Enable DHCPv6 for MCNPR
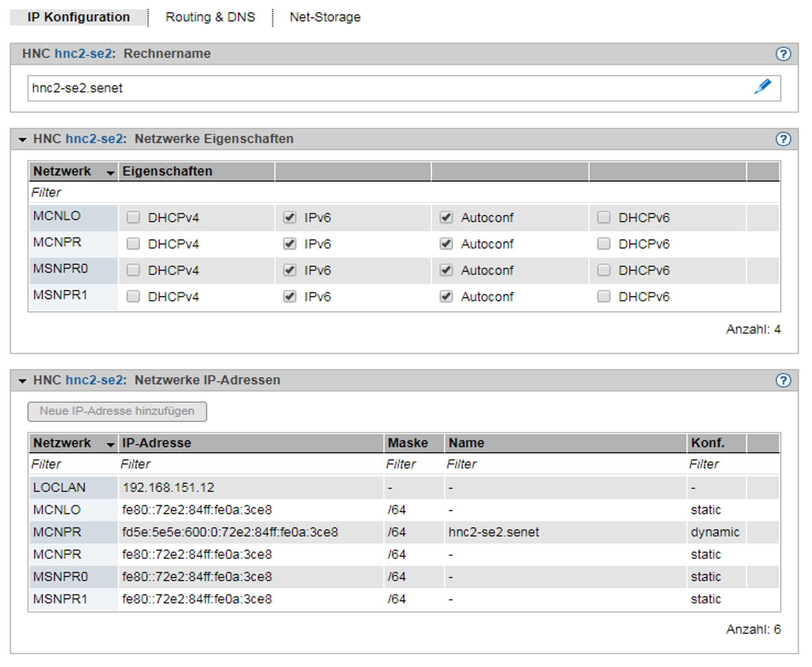Image resolution: width=812 pixels, height=667 pixels. (x=603, y=244)
